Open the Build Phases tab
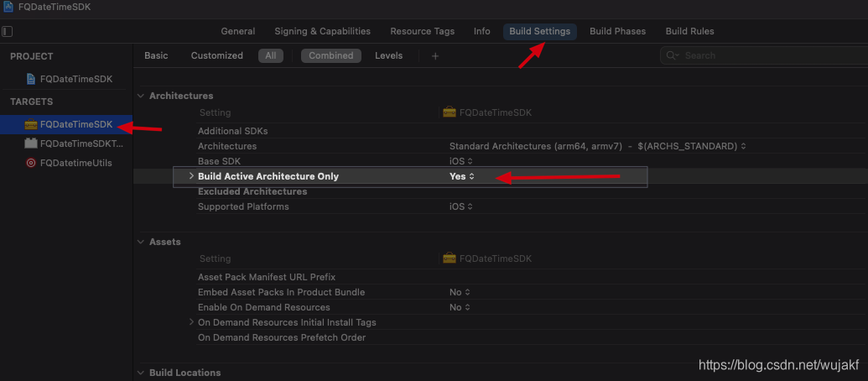This screenshot has height=381, width=868. (x=618, y=32)
